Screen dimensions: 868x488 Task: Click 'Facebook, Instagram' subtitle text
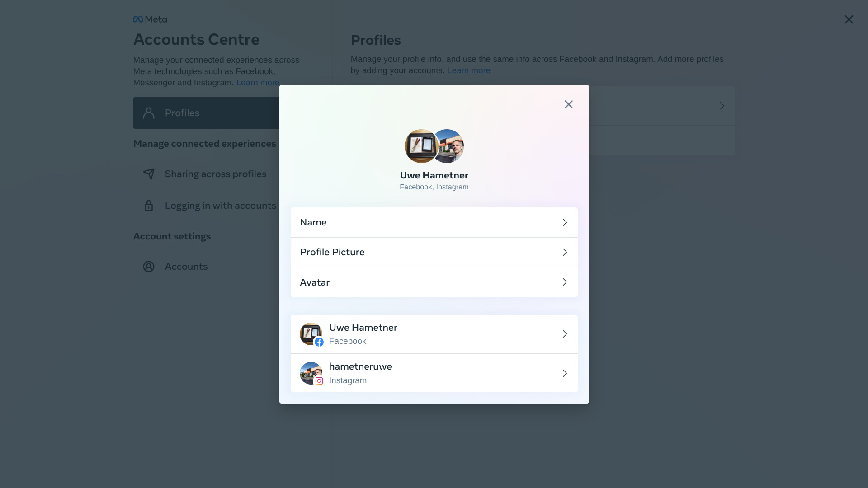(x=434, y=187)
